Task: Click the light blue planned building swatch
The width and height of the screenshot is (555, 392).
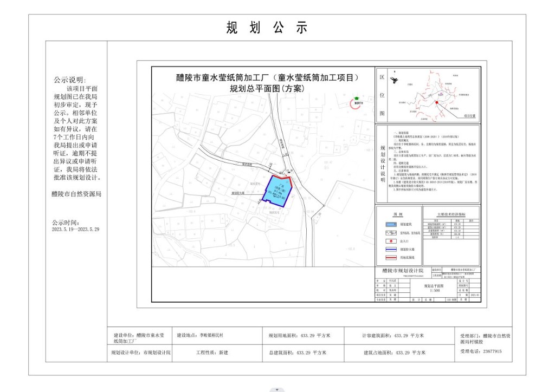Action: [389, 224]
